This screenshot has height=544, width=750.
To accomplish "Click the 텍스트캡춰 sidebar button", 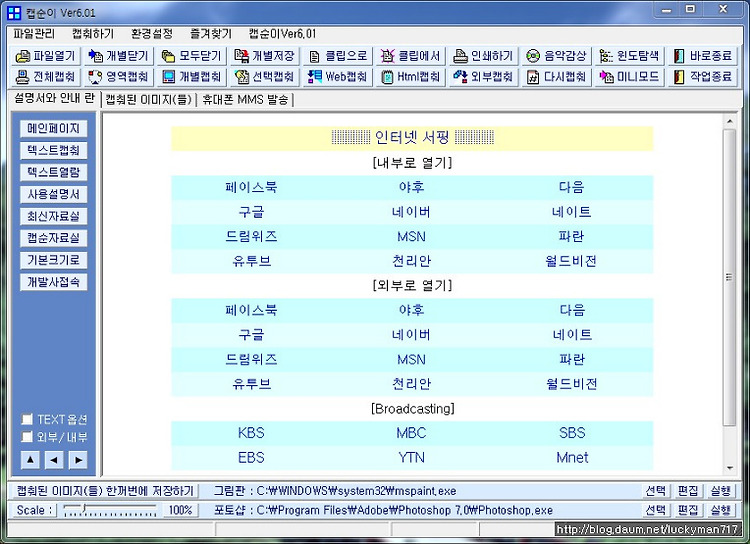I will click(x=54, y=150).
